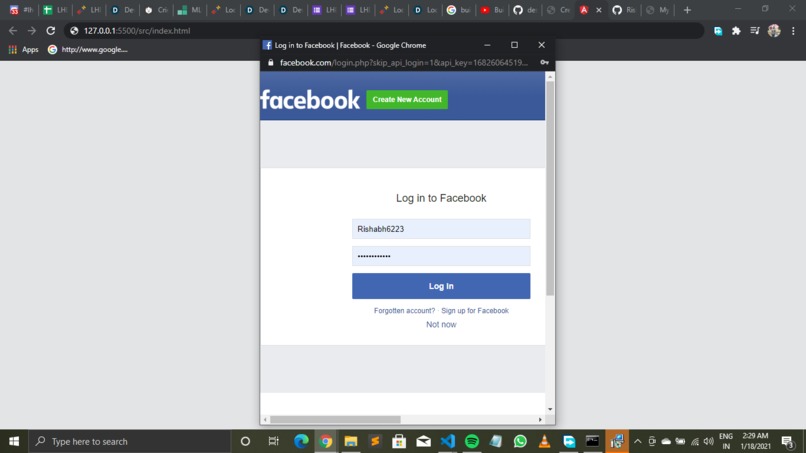The width and height of the screenshot is (806, 453).
Task: Click the blue Log In button
Action: [x=441, y=286]
